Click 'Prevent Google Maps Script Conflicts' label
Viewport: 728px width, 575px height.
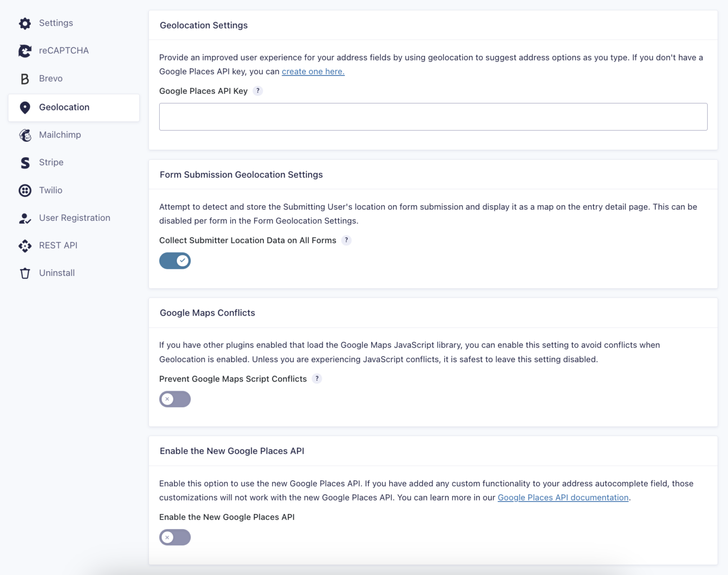(x=233, y=379)
